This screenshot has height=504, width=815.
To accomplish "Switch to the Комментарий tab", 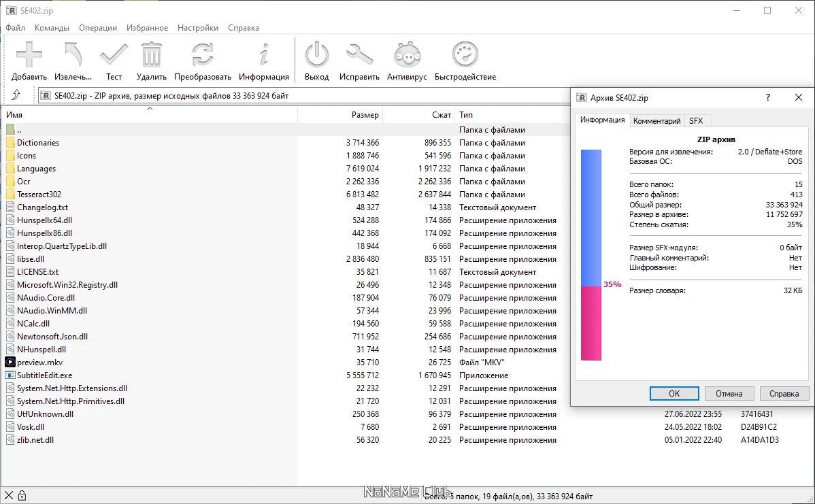I will (656, 120).
